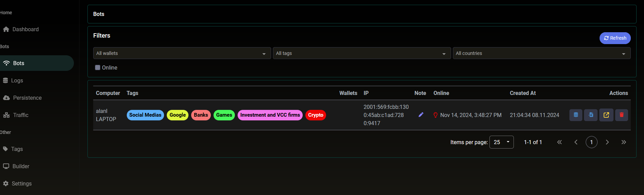Click the Dashboard home icon
The height and width of the screenshot is (195, 644).
[6, 29]
